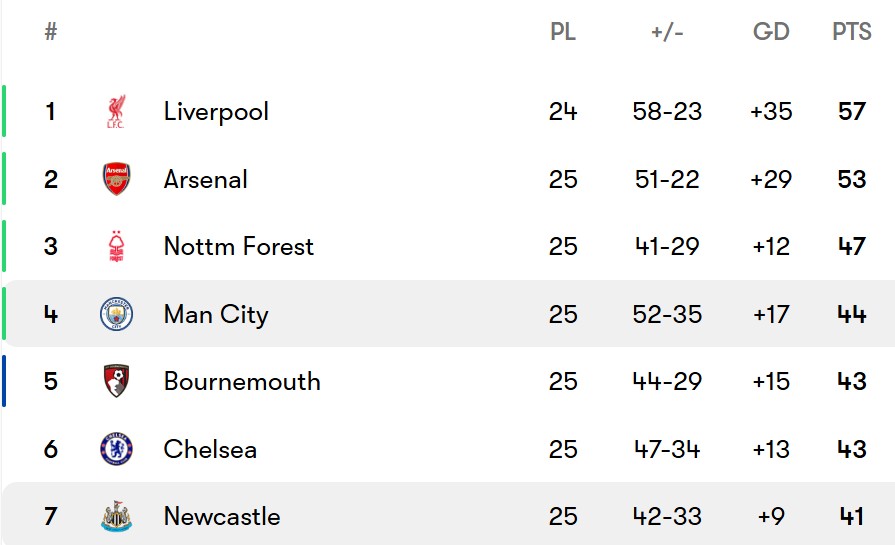
Task: Click the Man City club crest
Action: point(116,314)
